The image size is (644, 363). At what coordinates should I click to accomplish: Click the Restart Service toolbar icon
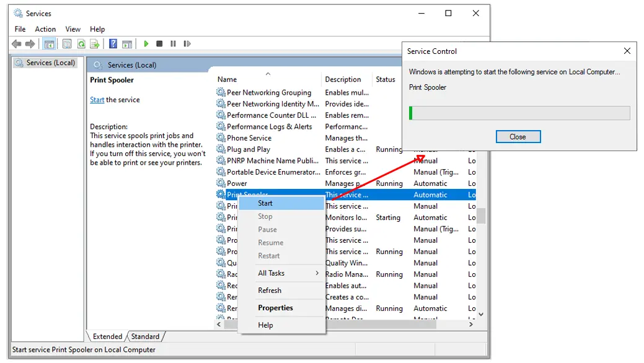tap(187, 44)
